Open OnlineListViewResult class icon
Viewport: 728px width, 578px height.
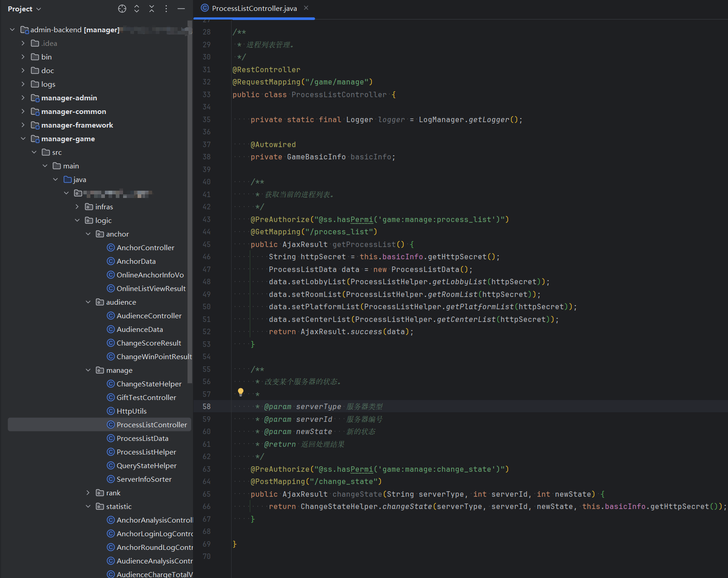click(x=111, y=288)
